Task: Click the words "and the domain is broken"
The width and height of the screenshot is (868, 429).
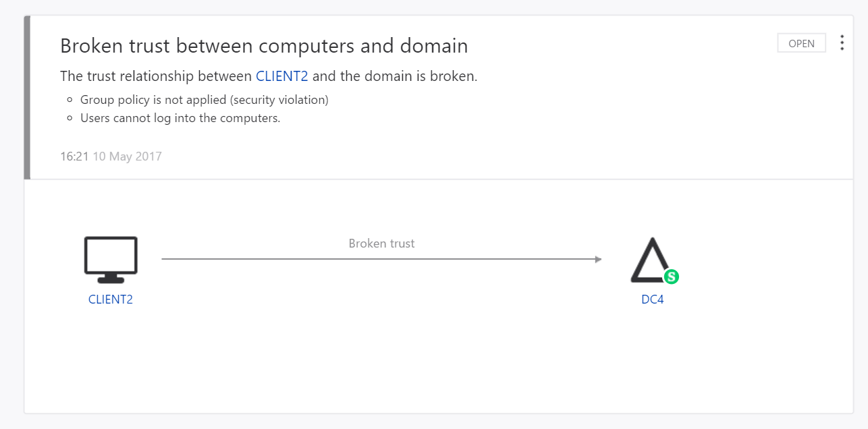Action: [x=395, y=76]
